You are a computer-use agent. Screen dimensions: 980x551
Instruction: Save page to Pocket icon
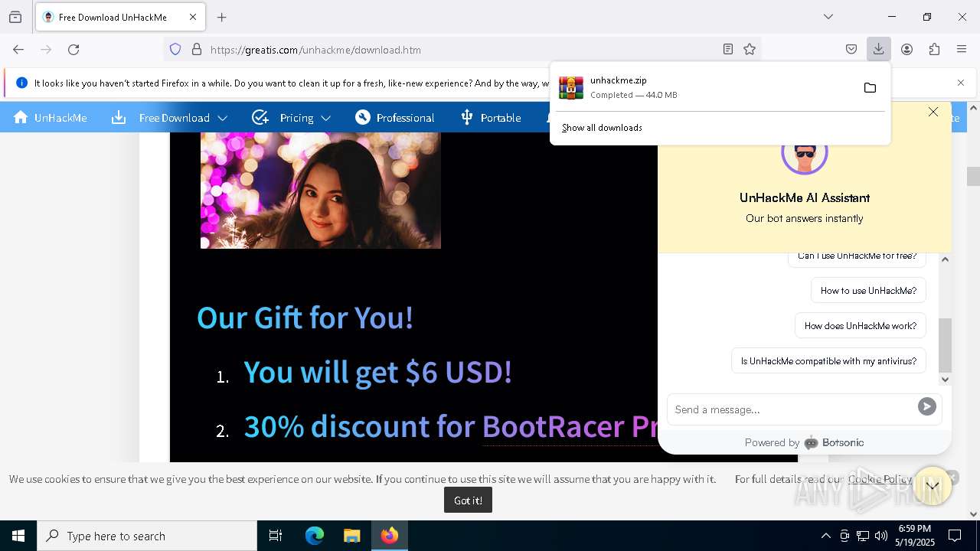click(x=851, y=50)
